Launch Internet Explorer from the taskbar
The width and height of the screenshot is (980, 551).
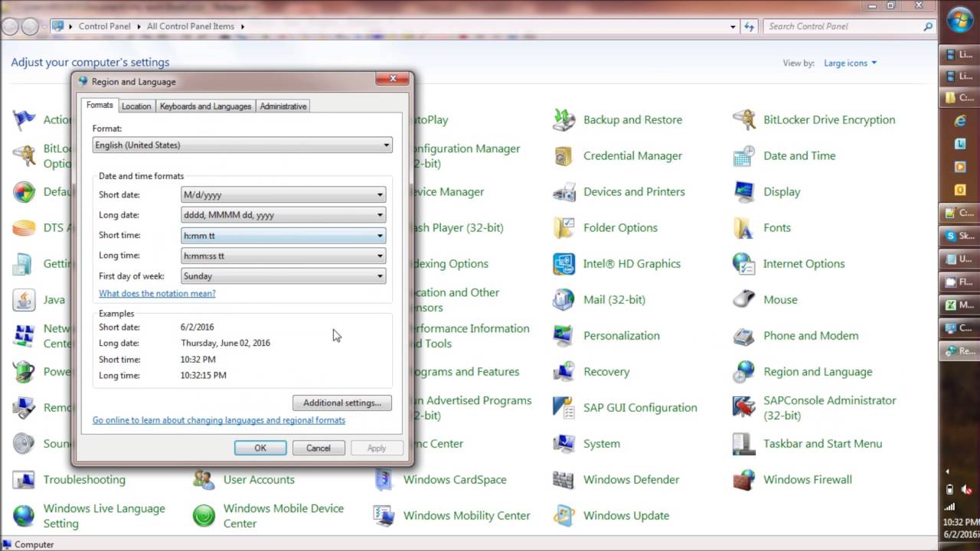pyautogui.click(x=960, y=121)
